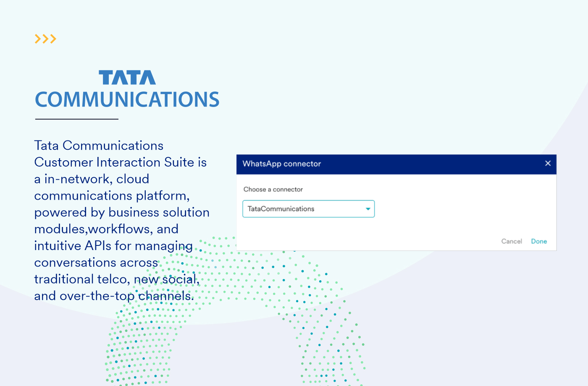Click the thin divider line under the logo
Viewport: 588px width, 386px height.
coord(77,119)
